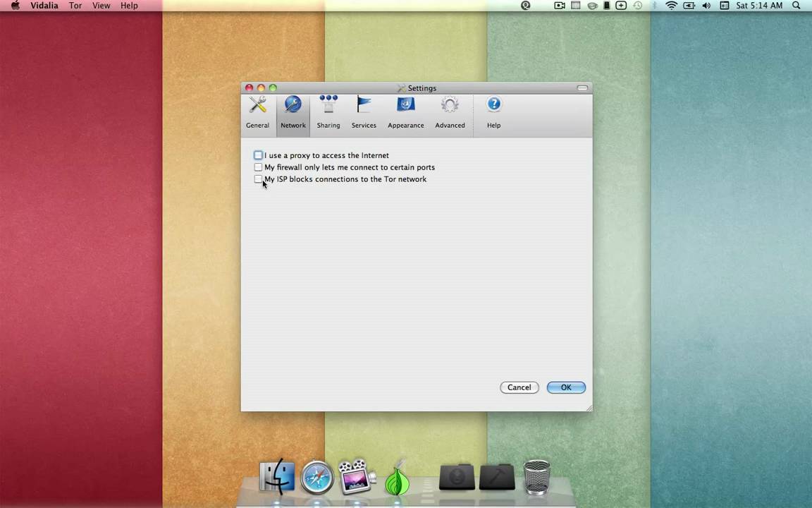The height and width of the screenshot is (508, 812).
Task: Open the Sharing settings pane
Action: pos(328,114)
